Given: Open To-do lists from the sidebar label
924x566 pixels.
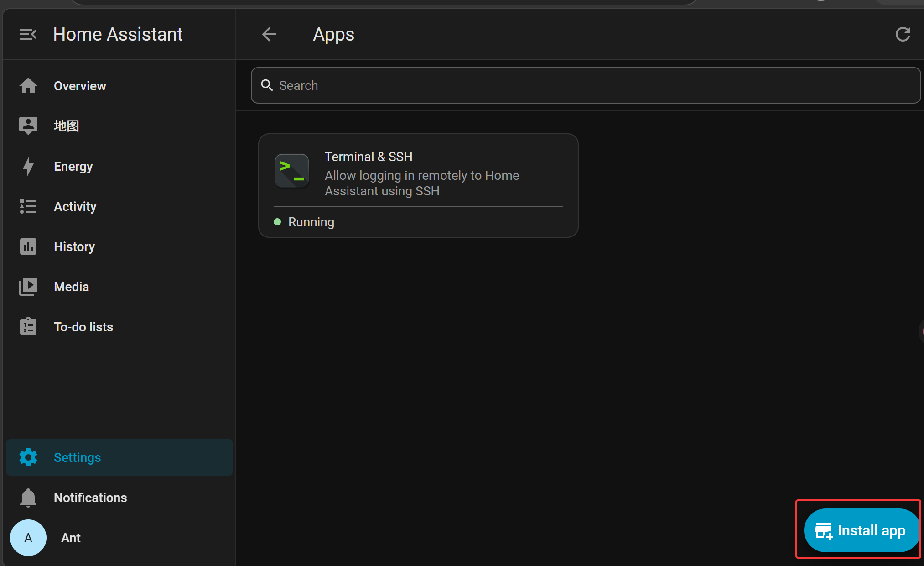Looking at the screenshot, I should [x=83, y=327].
